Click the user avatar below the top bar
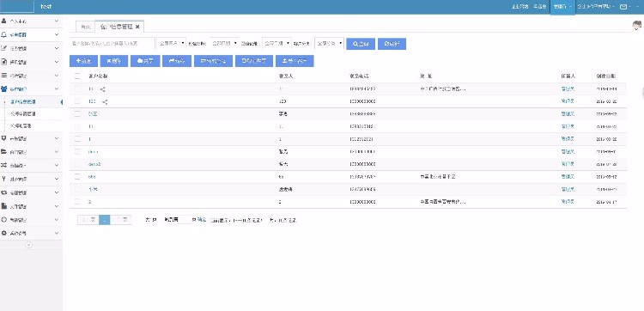This screenshot has width=644, height=311. point(637,26)
